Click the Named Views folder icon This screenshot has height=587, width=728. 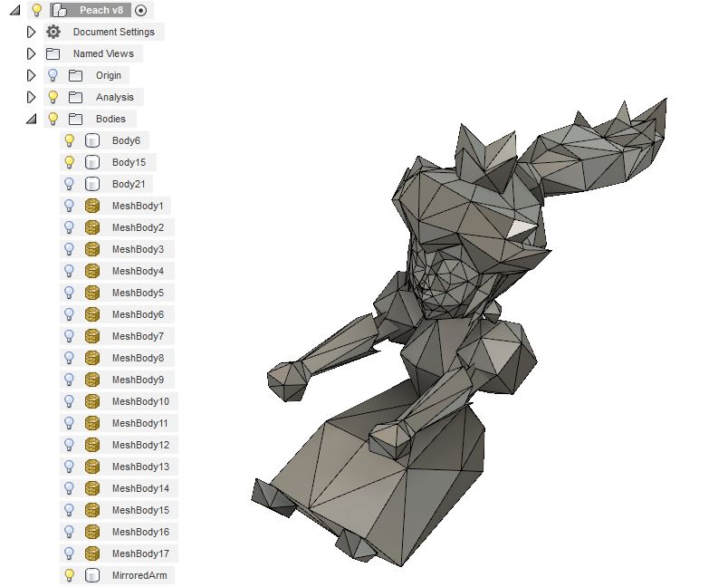[x=53, y=53]
